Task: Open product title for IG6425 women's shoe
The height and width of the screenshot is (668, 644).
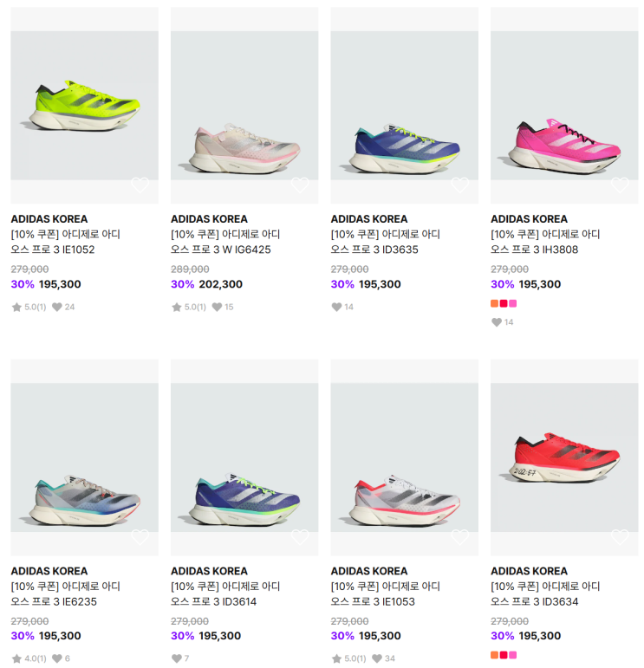Action: (x=225, y=242)
